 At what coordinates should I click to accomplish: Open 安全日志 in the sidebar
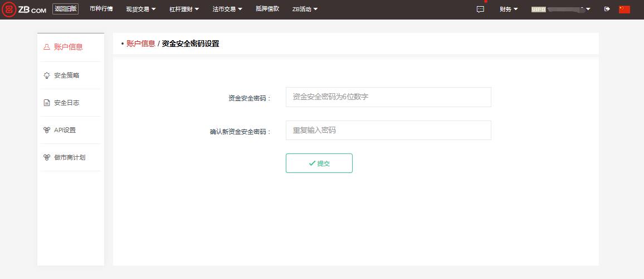click(66, 103)
